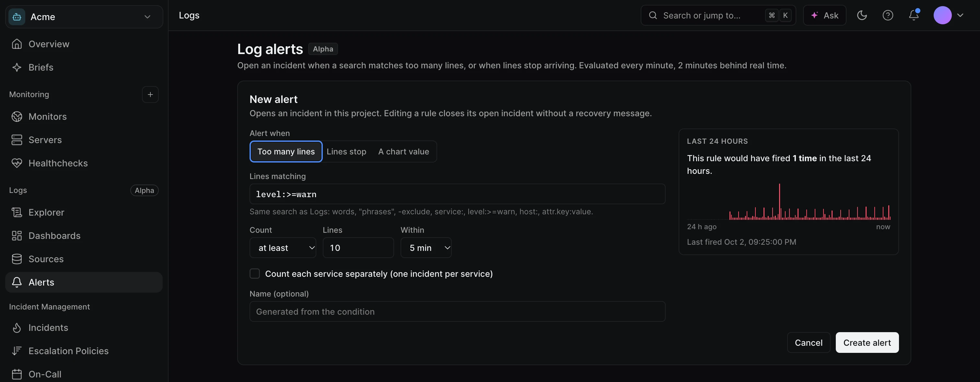
Task: Click the Sources database icon
Action: point(17,259)
